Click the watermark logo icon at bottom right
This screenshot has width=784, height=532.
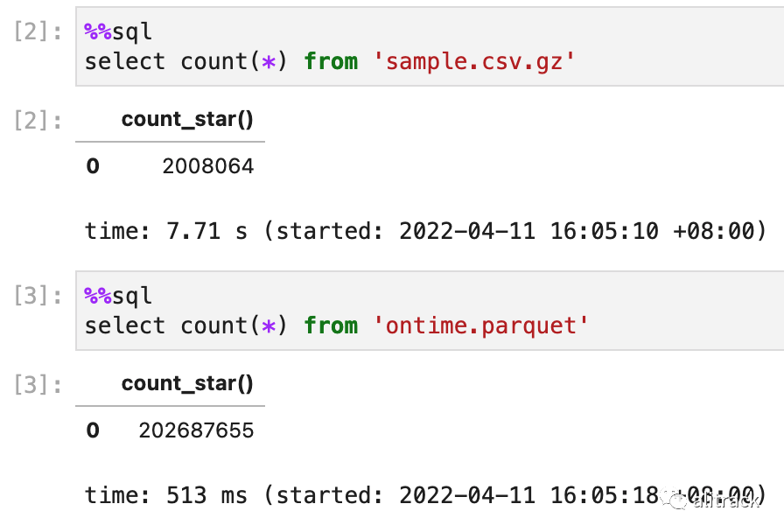675,497
